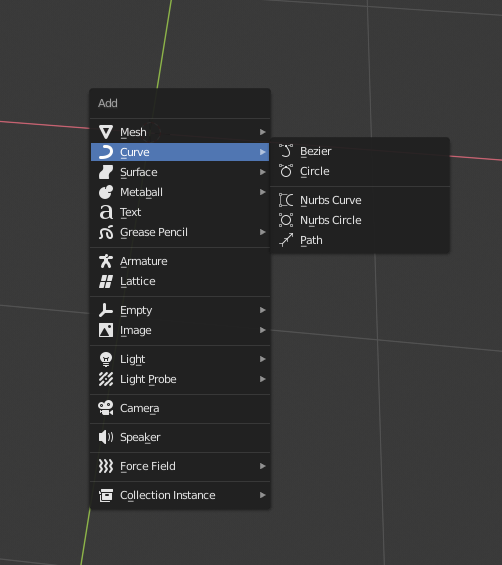This screenshot has width=502, height=565.
Task: Click the Camera icon
Action: coord(106,408)
